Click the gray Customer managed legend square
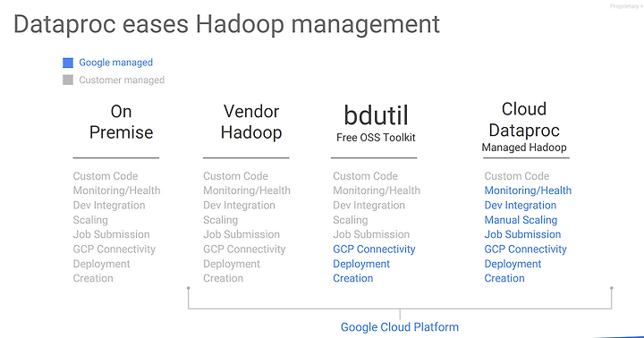 click(68, 80)
